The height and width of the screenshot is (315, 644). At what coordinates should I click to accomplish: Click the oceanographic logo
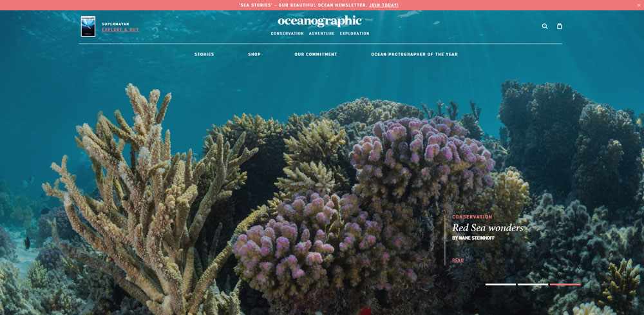[320, 21]
